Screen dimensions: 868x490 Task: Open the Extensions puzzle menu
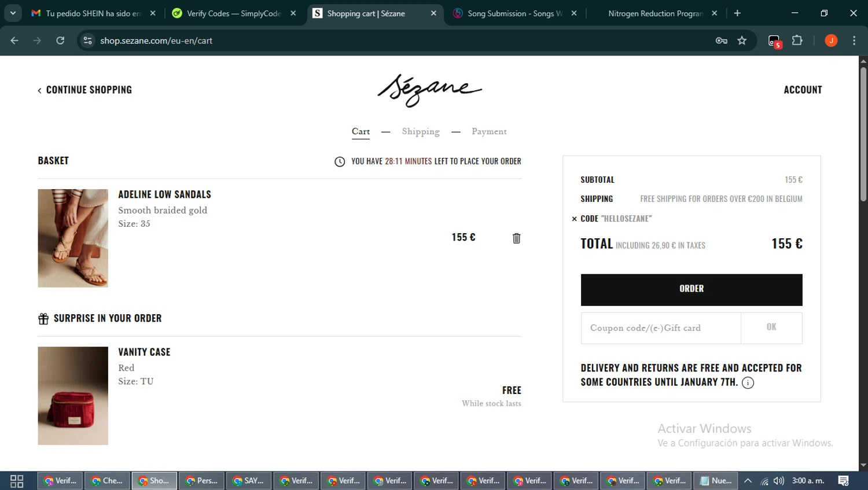tap(797, 40)
